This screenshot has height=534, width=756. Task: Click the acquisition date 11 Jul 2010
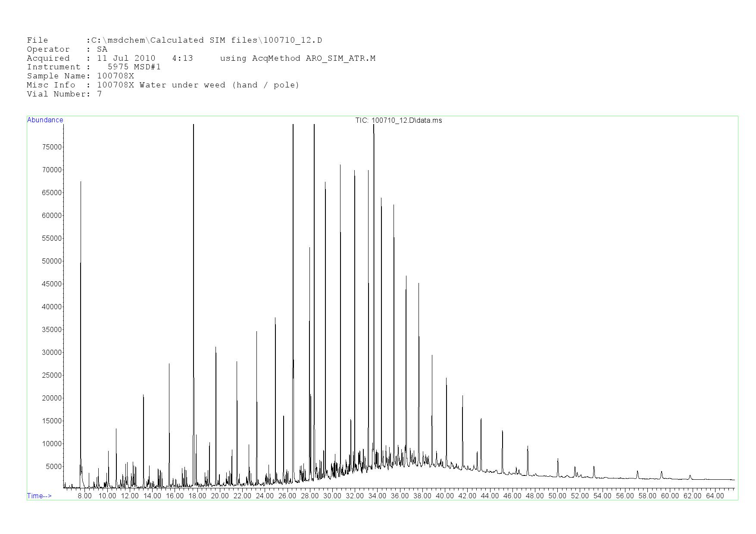pos(126,58)
